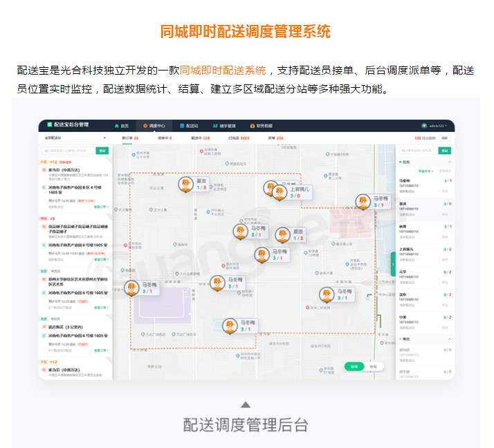Click small action button on 上官婉儿 rider row
This screenshot has height=448, width=494.
click(445, 259)
